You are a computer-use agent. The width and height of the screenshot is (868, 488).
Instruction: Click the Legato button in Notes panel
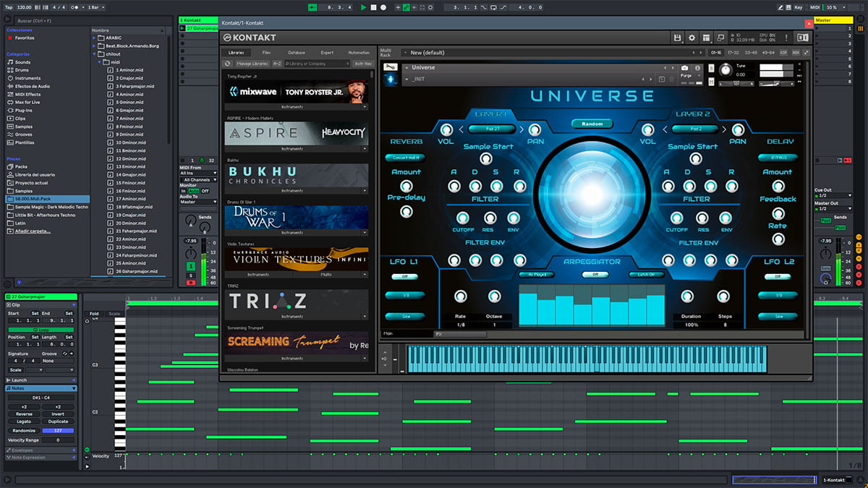pyautogui.click(x=24, y=421)
